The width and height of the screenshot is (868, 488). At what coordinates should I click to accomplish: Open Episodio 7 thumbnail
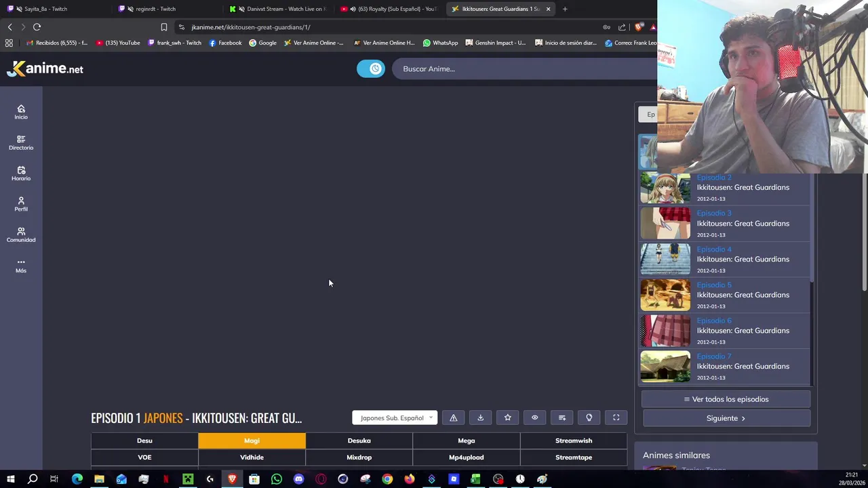click(x=665, y=367)
